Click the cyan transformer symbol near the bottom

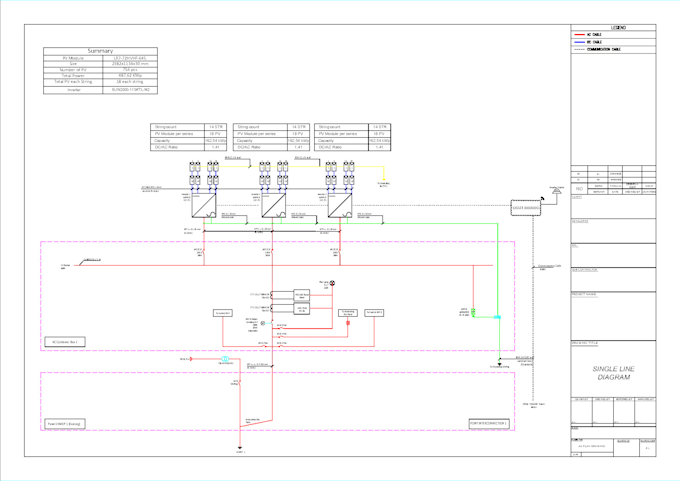pyautogui.click(x=225, y=359)
